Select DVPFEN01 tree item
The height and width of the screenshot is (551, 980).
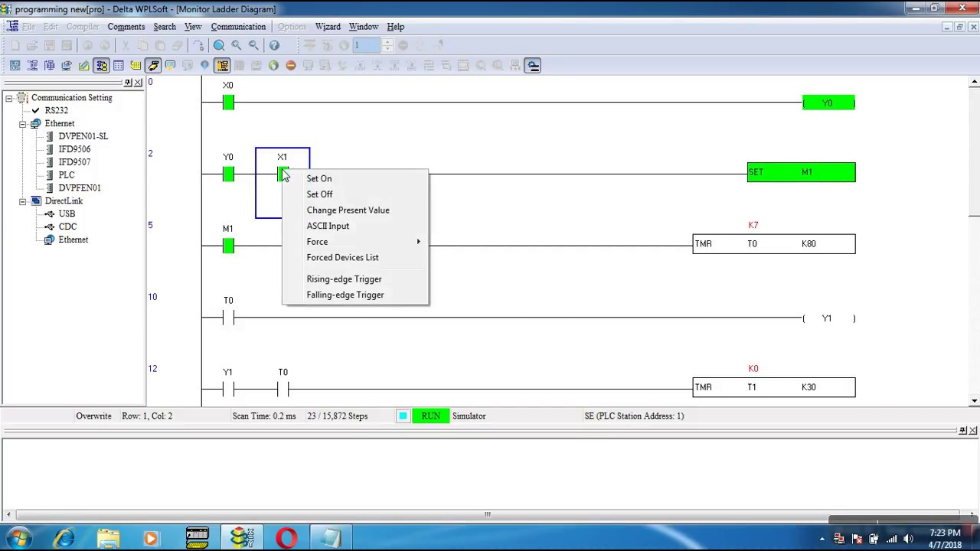[80, 187]
